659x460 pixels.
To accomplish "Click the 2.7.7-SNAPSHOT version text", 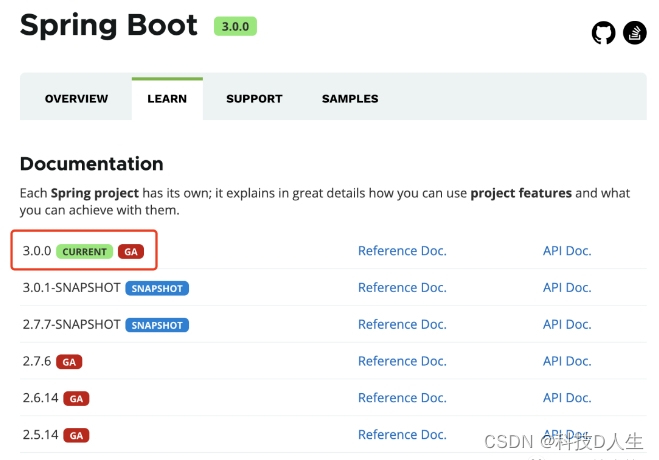I will click(x=71, y=324).
